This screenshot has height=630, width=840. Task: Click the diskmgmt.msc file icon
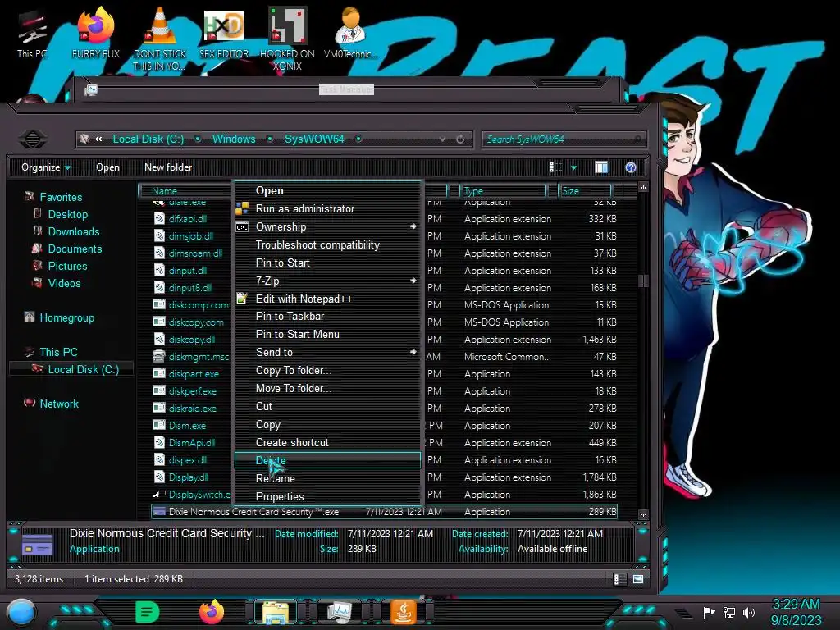pos(158,357)
